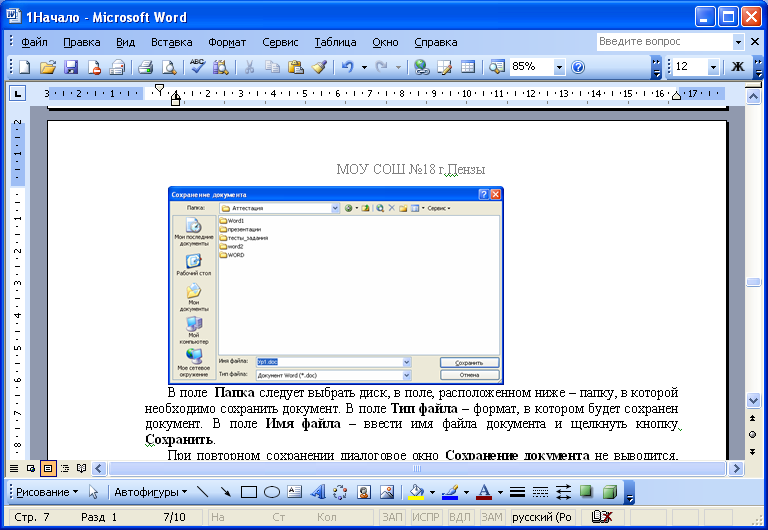
Task: Open the font size 12 dropdown
Action: coord(713,67)
